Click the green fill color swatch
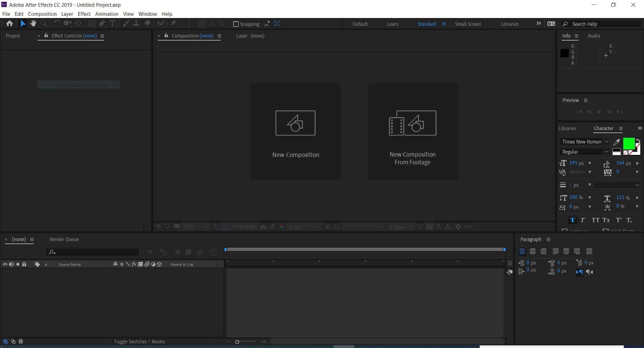644x348 pixels. [629, 143]
